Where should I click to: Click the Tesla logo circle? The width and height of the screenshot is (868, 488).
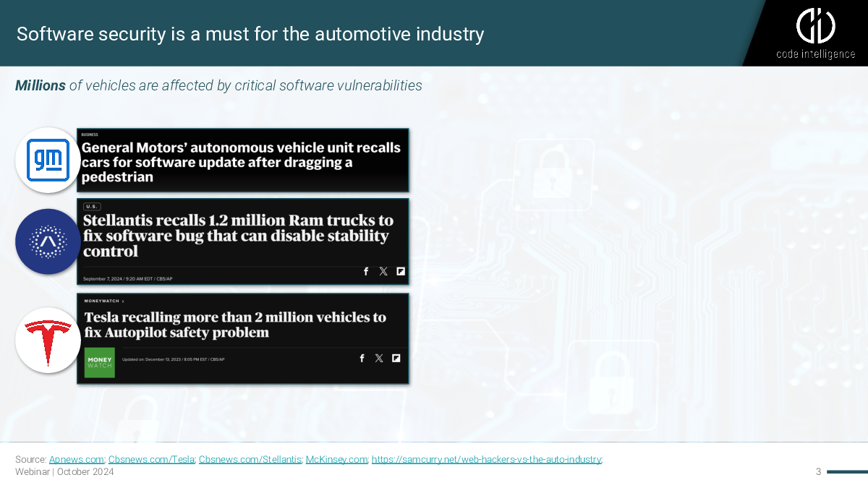pos(48,341)
